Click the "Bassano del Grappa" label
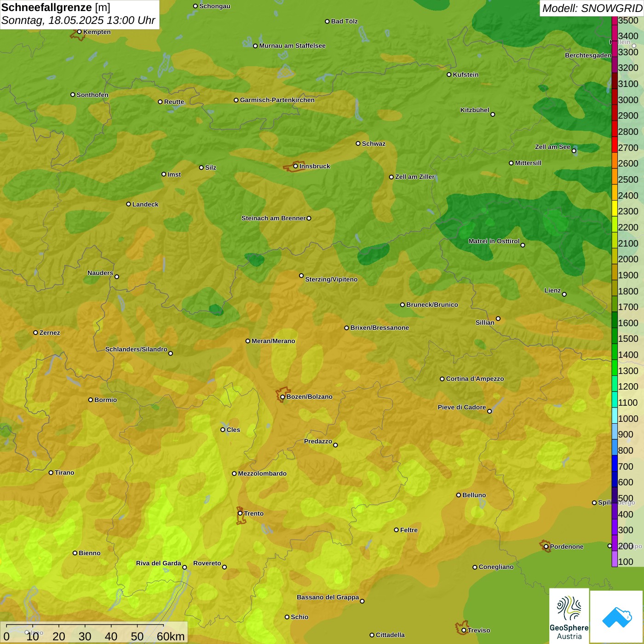Image resolution: width=644 pixels, height=644 pixels. 328,597
